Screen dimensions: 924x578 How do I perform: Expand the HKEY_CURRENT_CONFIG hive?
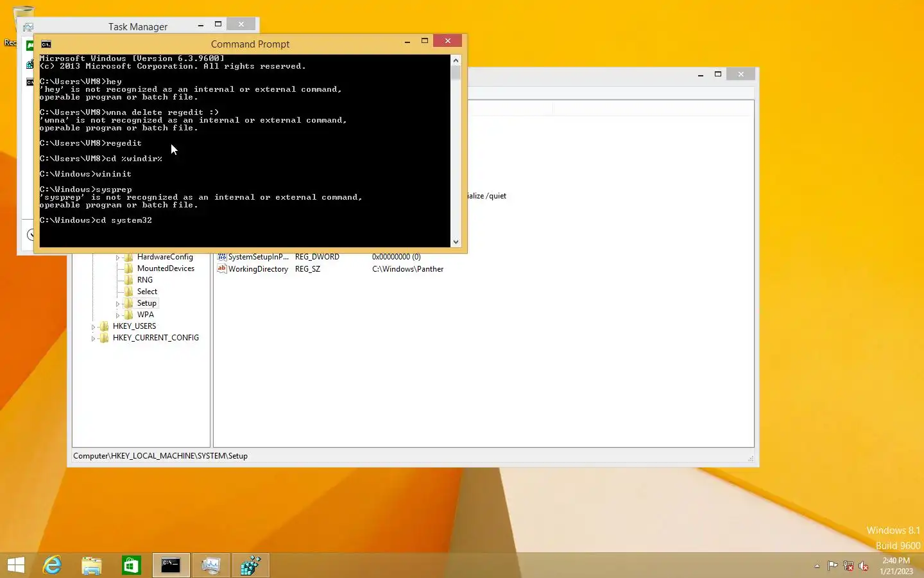[x=93, y=338]
